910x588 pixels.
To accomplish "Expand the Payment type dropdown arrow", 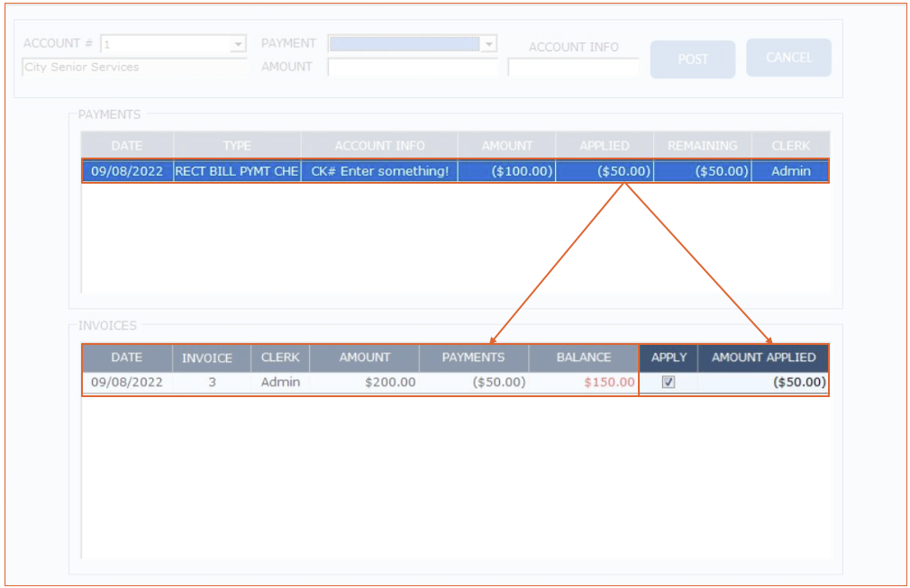I will [488, 44].
